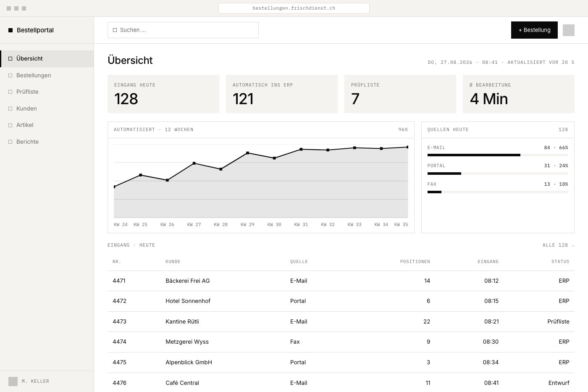Click order number 4471
This screenshot has height=392, width=588.
119,281
